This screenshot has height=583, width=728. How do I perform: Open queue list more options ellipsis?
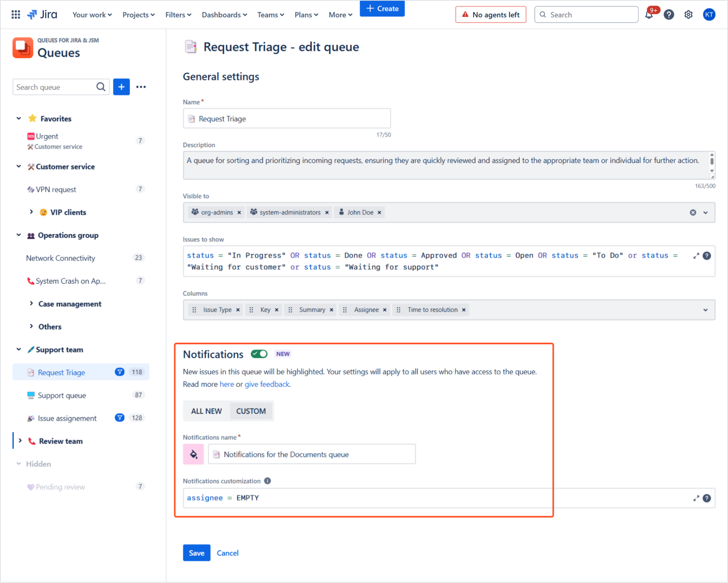(141, 87)
